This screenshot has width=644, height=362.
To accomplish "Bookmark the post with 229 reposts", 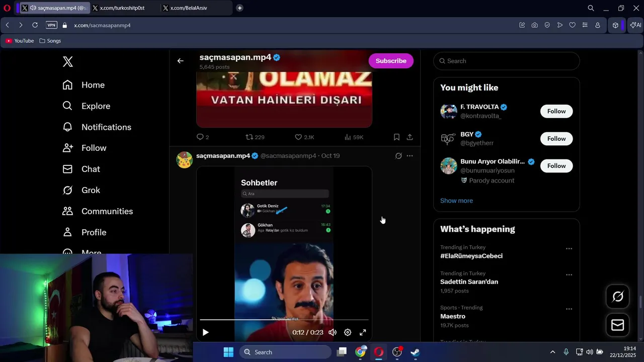I will (x=396, y=137).
